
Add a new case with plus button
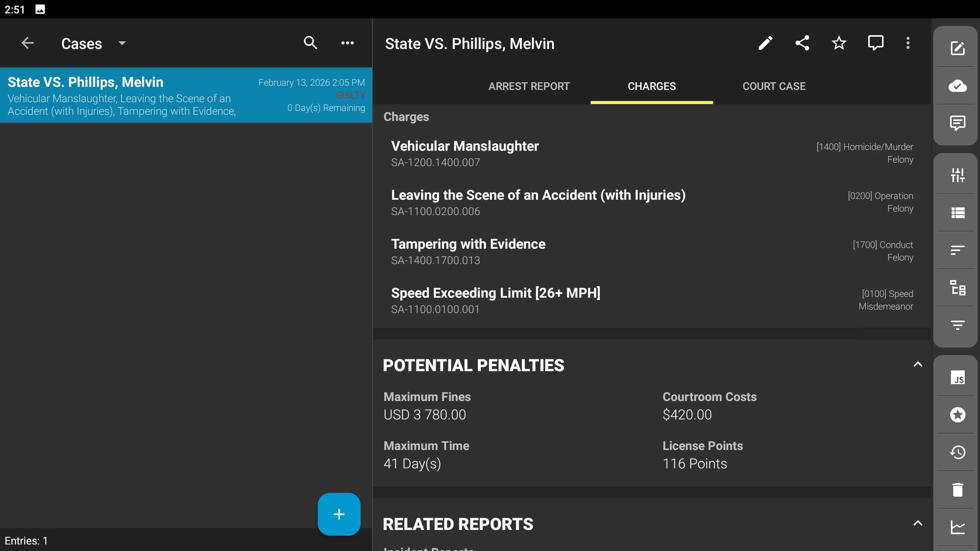point(339,514)
